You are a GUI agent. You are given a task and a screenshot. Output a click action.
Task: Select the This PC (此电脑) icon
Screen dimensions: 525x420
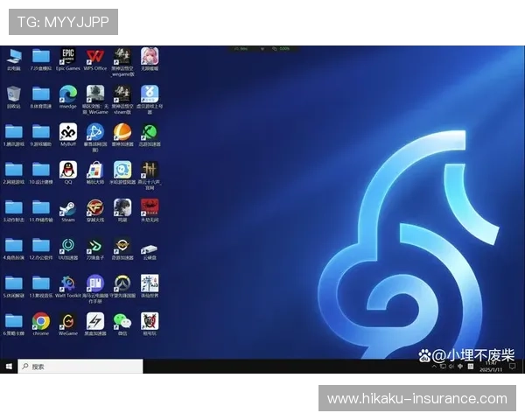pos(13,57)
